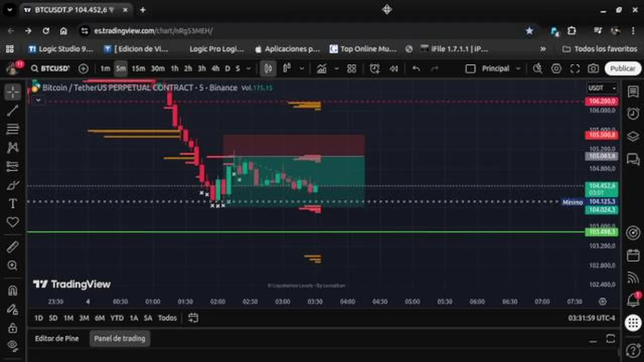644x362 pixels.
Task: Activate the zoom in tool
Action: click(x=13, y=265)
